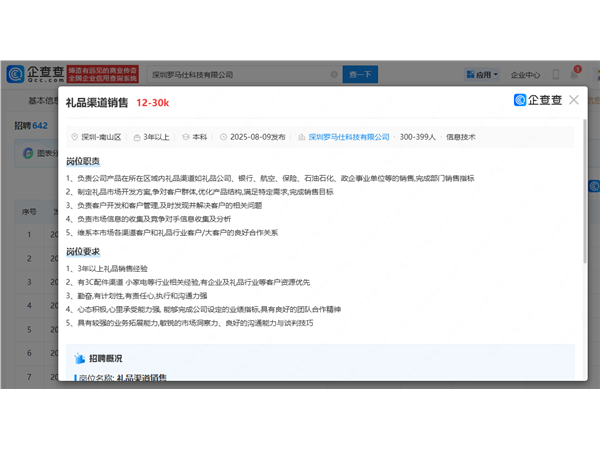Click the 序号 column header

pos(30,212)
